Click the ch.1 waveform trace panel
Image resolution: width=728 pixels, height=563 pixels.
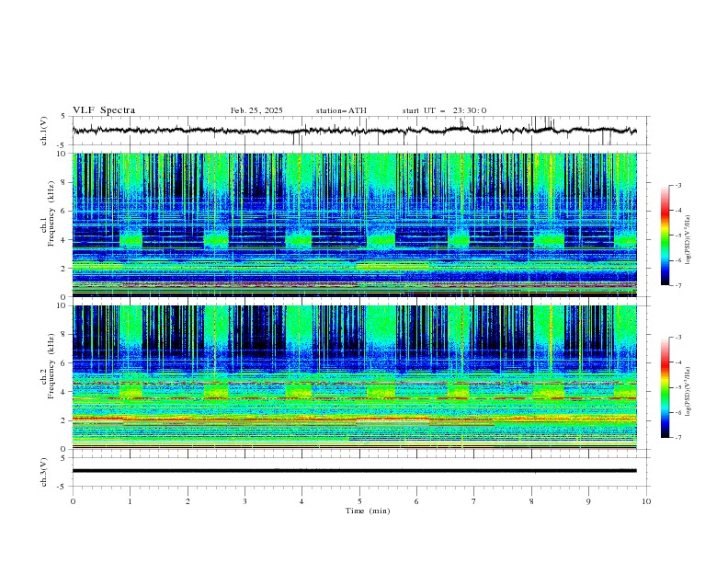click(361, 131)
